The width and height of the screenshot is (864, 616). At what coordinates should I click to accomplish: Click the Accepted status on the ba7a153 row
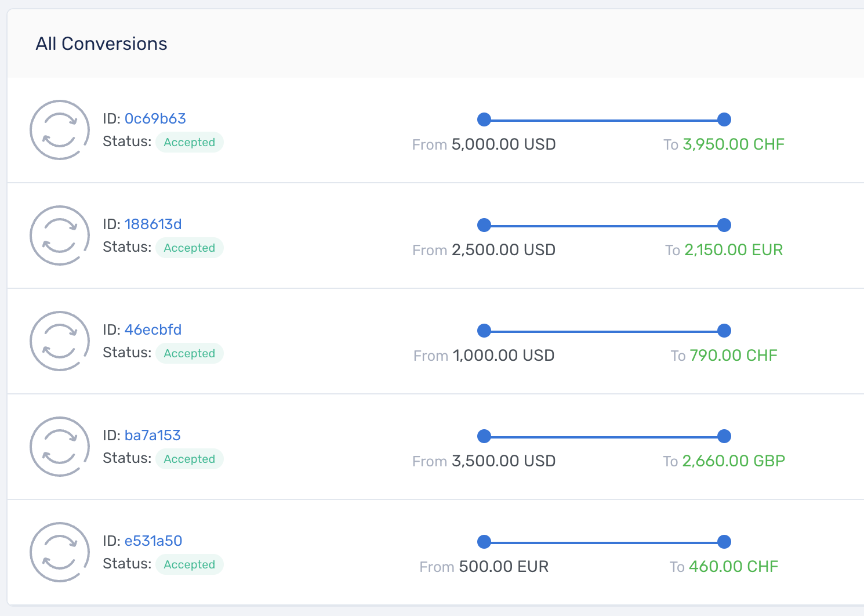click(x=190, y=459)
